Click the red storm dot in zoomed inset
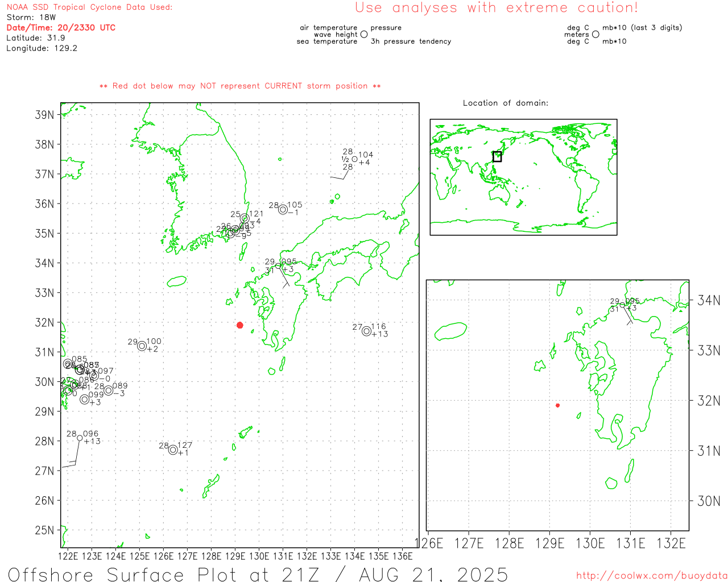Image resolution: width=728 pixels, height=582 pixels. point(557,405)
